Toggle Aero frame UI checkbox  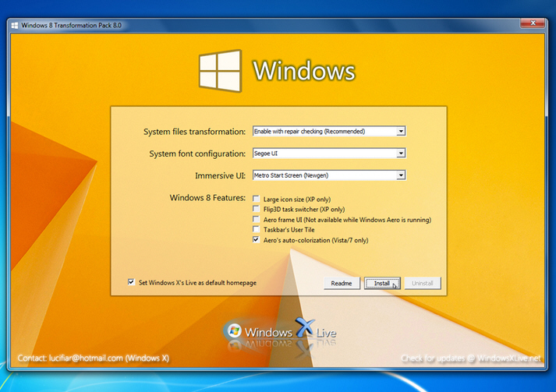(x=256, y=219)
